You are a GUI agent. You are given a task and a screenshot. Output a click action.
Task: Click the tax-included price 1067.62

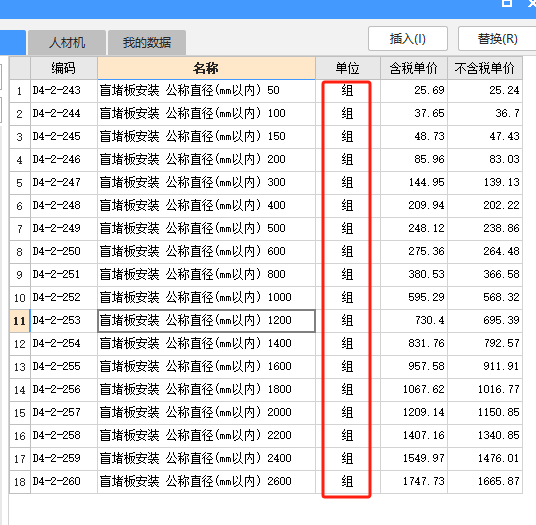click(414, 390)
